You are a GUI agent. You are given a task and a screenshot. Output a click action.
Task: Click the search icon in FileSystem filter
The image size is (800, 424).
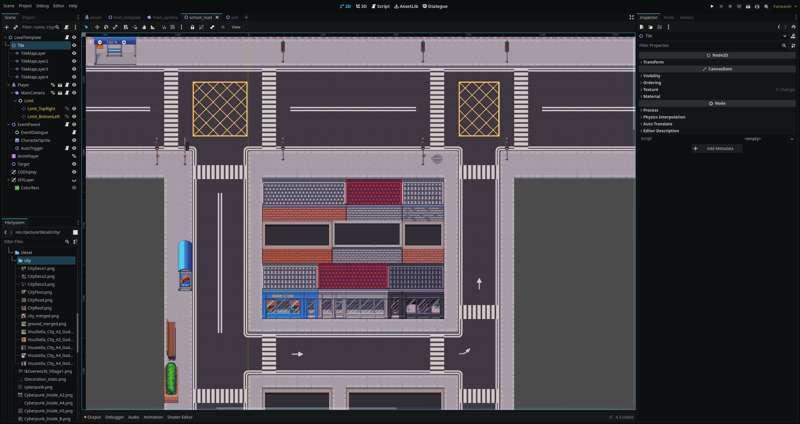point(67,241)
